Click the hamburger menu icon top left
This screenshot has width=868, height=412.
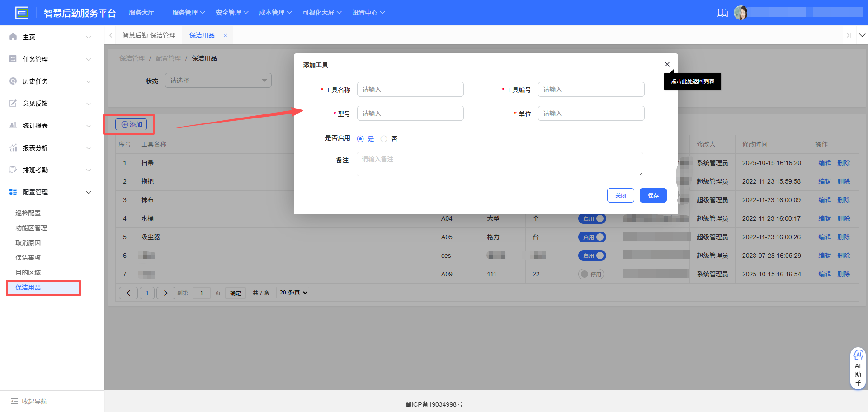click(21, 12)
